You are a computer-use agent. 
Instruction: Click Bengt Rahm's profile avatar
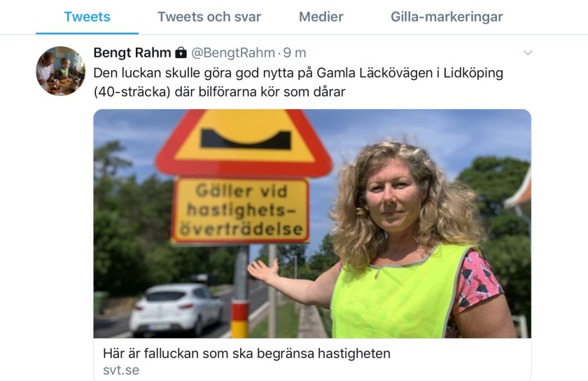coord(60,71)
